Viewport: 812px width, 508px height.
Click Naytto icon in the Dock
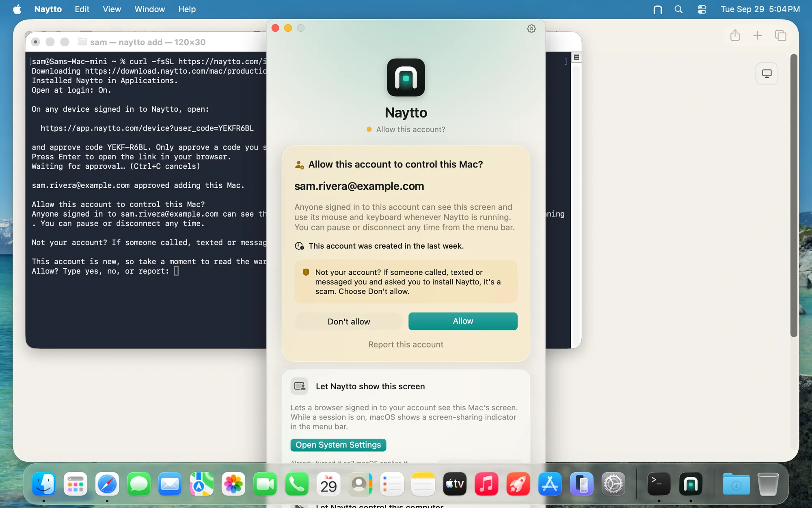tap(691, 484)
